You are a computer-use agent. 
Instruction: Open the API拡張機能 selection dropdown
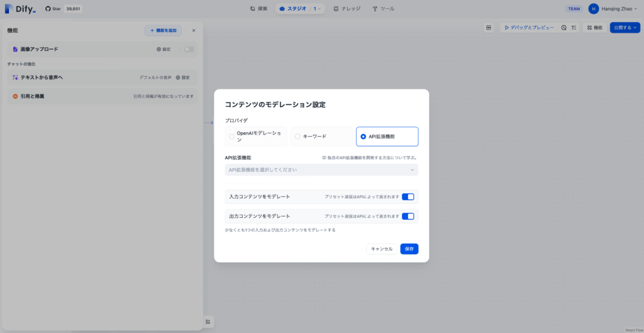321,170
